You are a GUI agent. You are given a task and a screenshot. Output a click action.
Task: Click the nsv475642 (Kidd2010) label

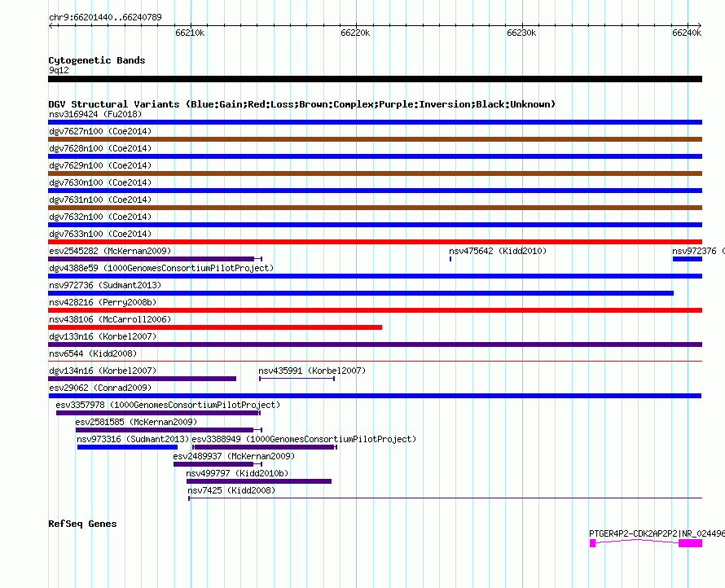pyautogui.click(x=498, y=251)
